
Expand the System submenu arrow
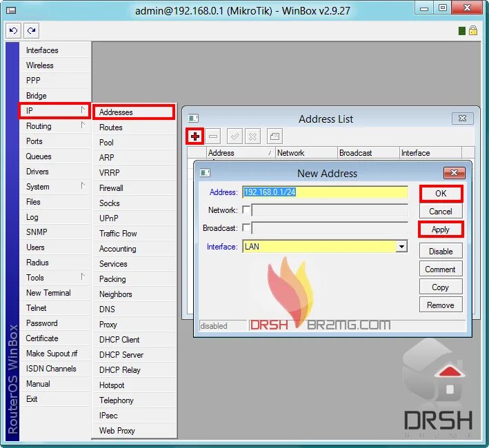coord(83,185)
